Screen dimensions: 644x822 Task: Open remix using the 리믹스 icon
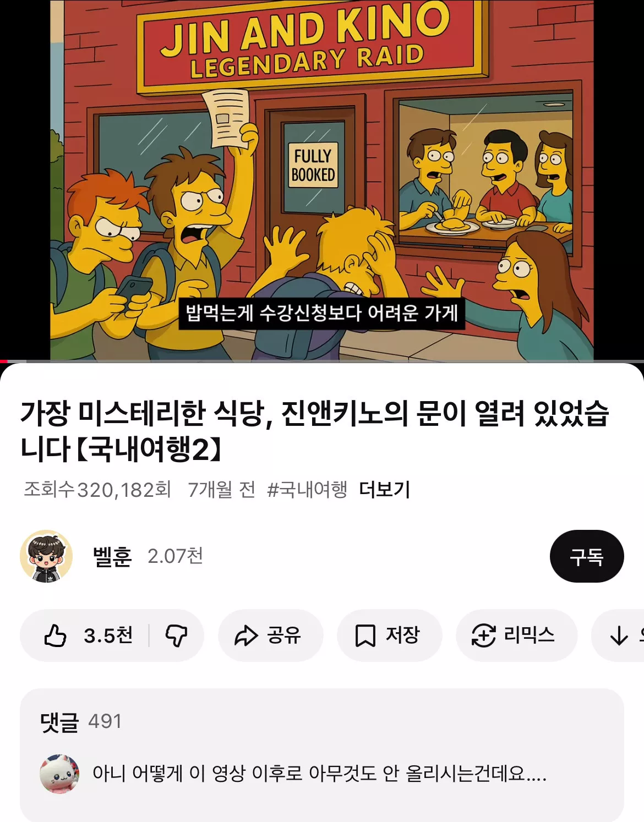pos(484,635)
